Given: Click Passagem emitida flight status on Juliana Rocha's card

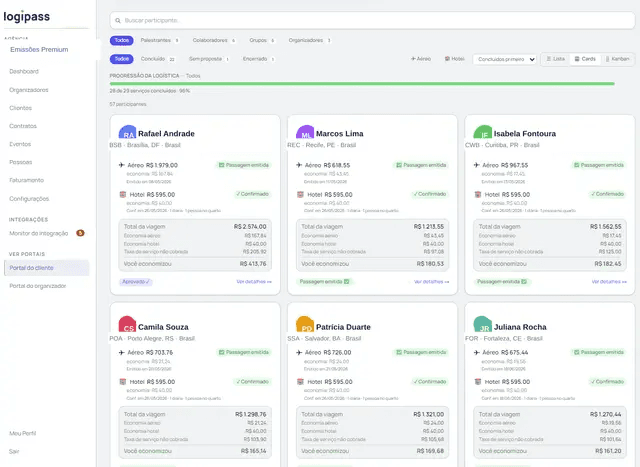Looking at the screenshot, I should [x=599, y=352].
